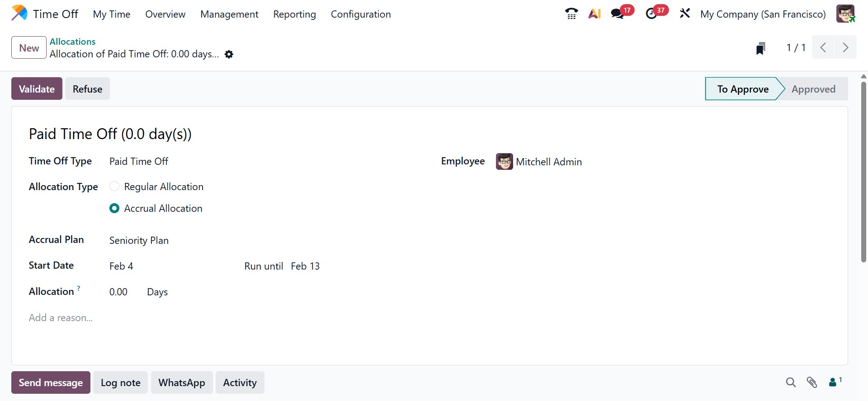Click the attachments paperclip icon
The image size is (868, 401).
(x=812, y=382)
